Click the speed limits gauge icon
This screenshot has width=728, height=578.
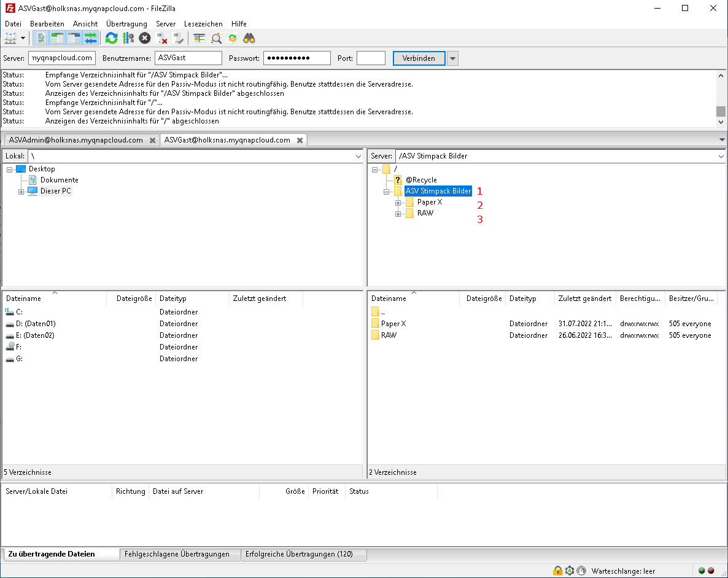coord(581,571)
